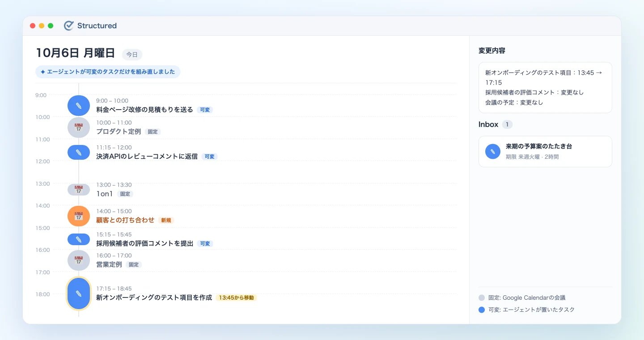Click 採用候補者の評価コメント：変更なし line

tap(534, 93)
